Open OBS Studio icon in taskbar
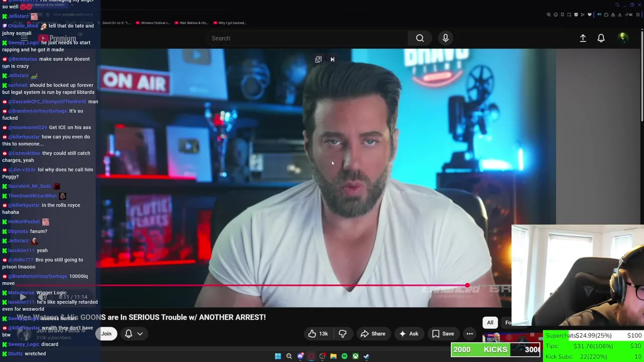The height and width of the screenshot is (362, 644). pos(323,356)
